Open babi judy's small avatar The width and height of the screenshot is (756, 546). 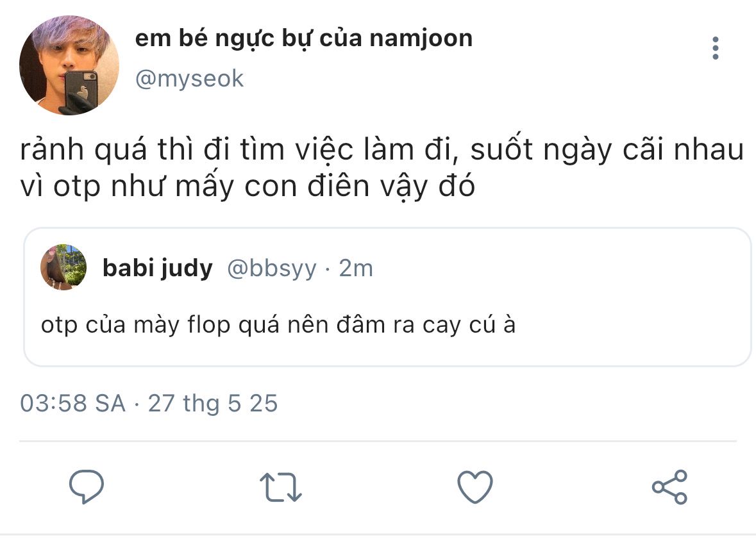63,267
